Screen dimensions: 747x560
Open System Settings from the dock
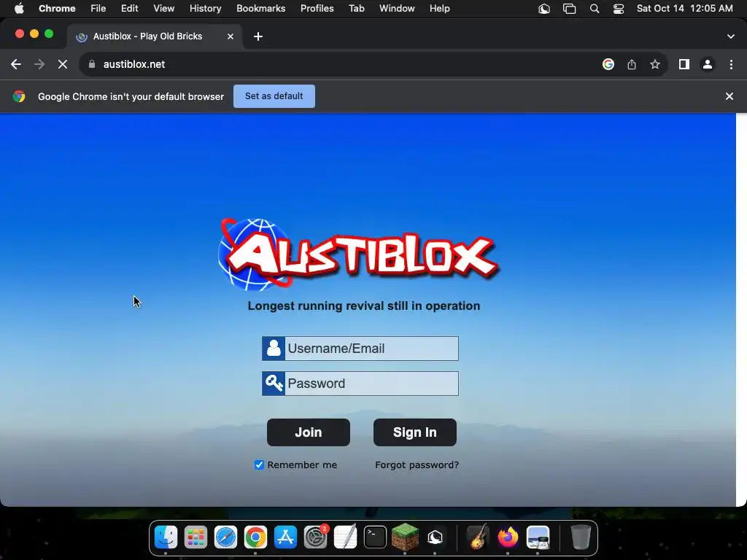[x=315, y=537]
